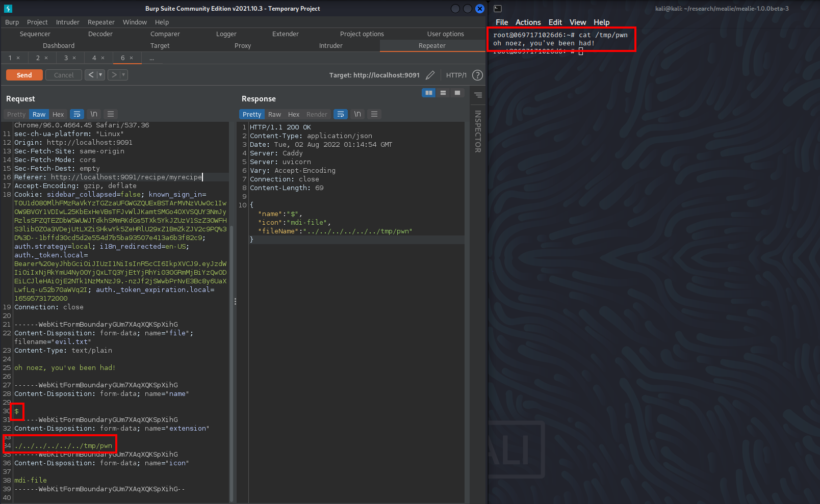Screen dimensions: 820x504
Task: Toggle word wrap icon in Request panel
Action: tap(77, 114)
